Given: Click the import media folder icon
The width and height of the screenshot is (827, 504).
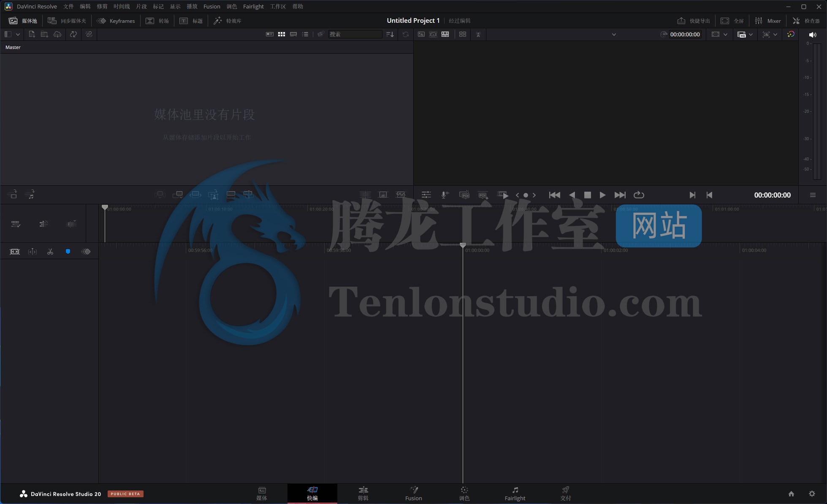Looking at the screenshot, I should pos(44,34).
